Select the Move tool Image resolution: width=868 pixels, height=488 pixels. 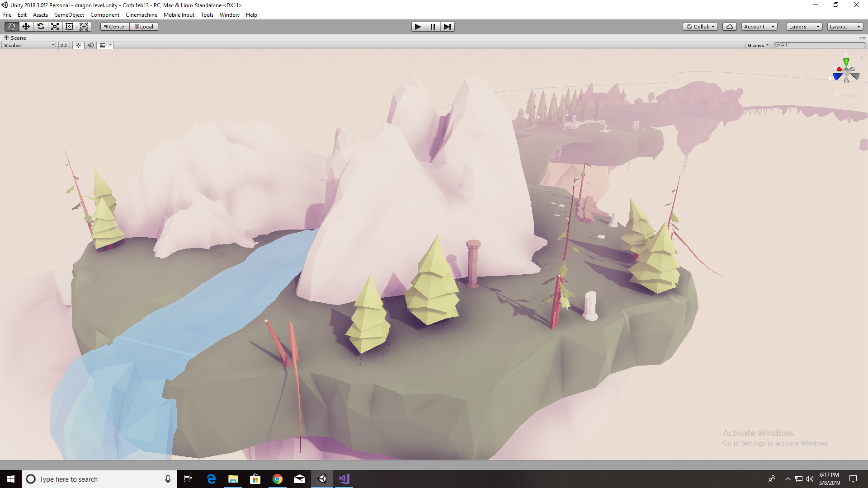(x=26, y=27)
